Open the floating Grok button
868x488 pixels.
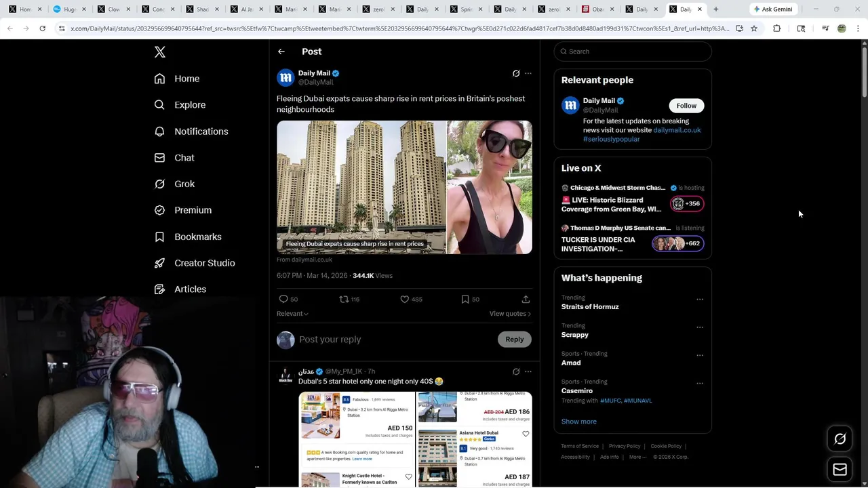tap(840, 439)
